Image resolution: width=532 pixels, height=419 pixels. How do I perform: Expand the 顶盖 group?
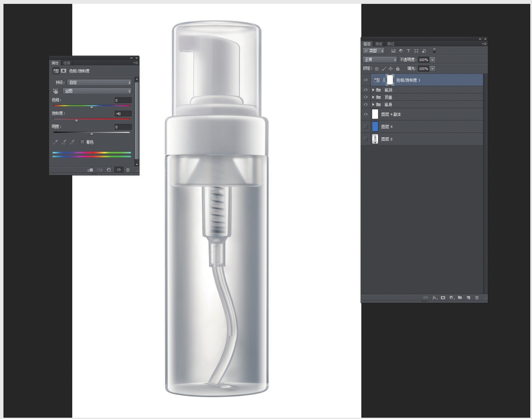[373, 97]
